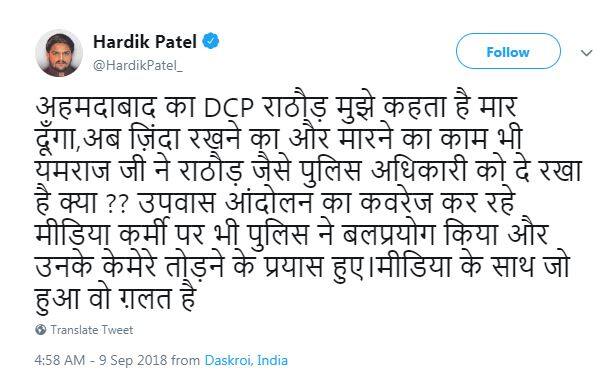
Task: Follow Hardik Patel
Action: click(x=508, y=52)
